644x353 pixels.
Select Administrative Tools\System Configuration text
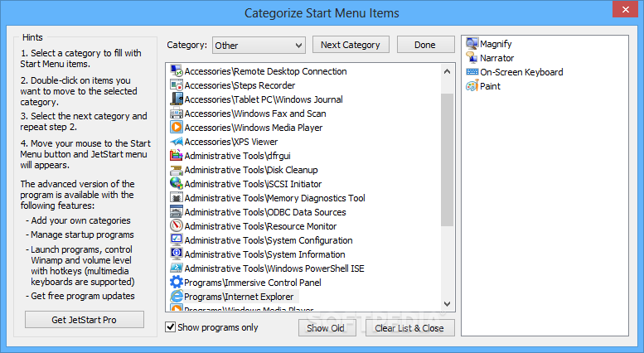coord(269,240)
